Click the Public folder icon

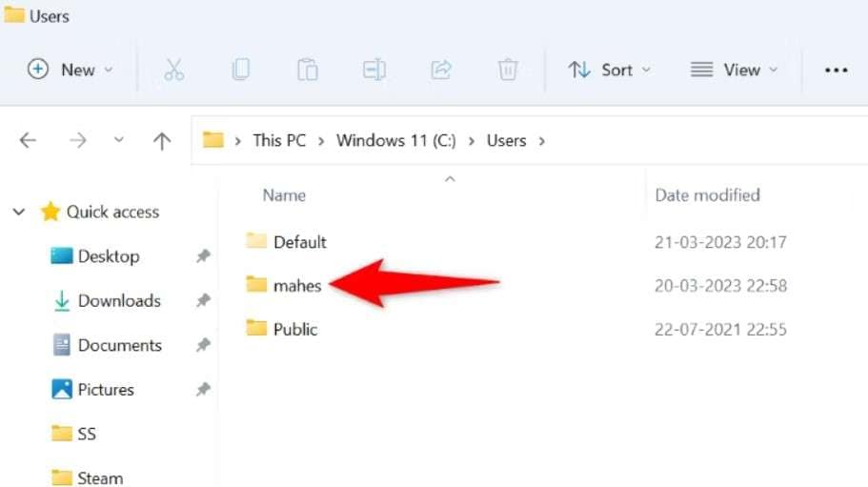tap(256, 328)
